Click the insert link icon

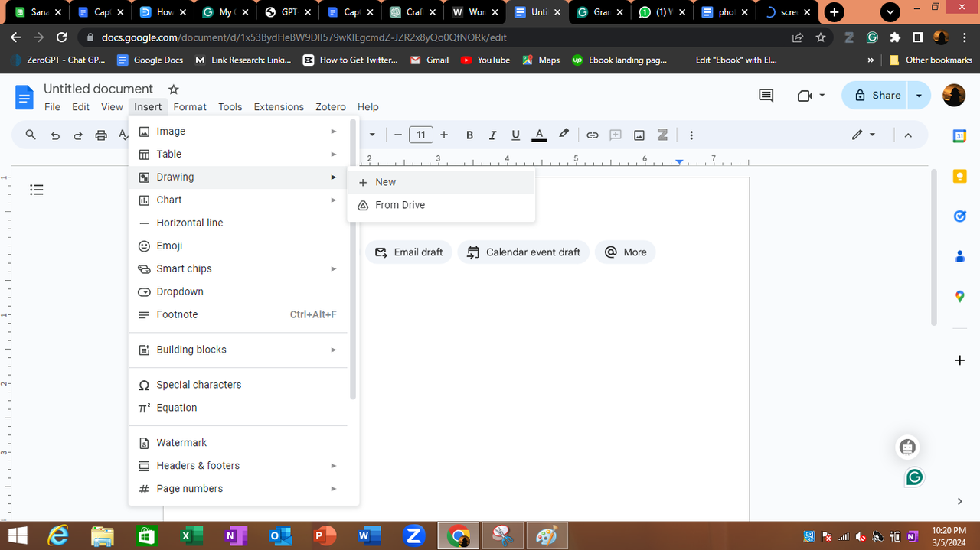click(x=592, y=135)
